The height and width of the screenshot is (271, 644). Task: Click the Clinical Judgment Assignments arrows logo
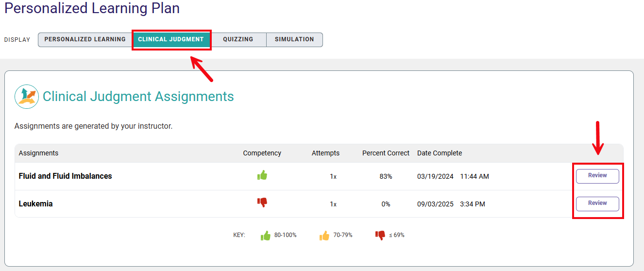tap(27, 96)
